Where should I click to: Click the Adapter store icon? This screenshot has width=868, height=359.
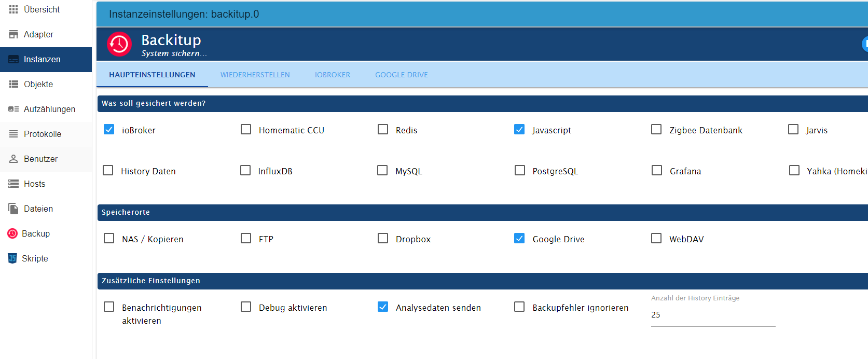pos(13,34)
